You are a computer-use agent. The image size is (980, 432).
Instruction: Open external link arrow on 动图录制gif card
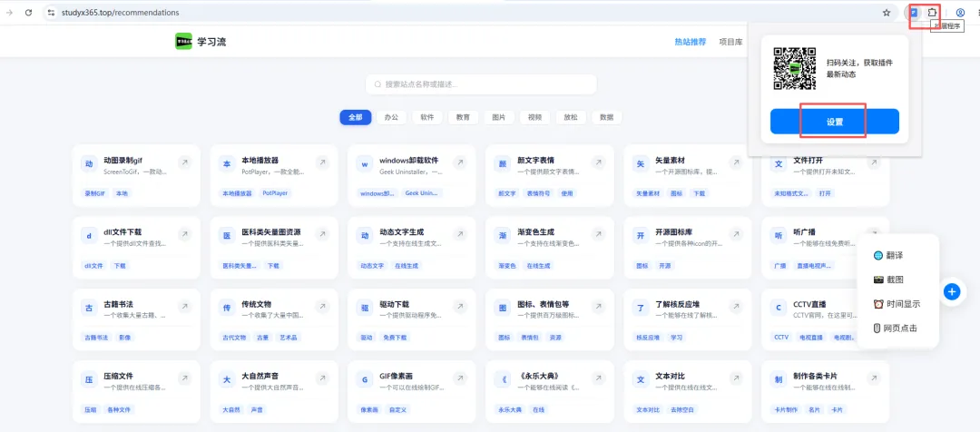184,162
